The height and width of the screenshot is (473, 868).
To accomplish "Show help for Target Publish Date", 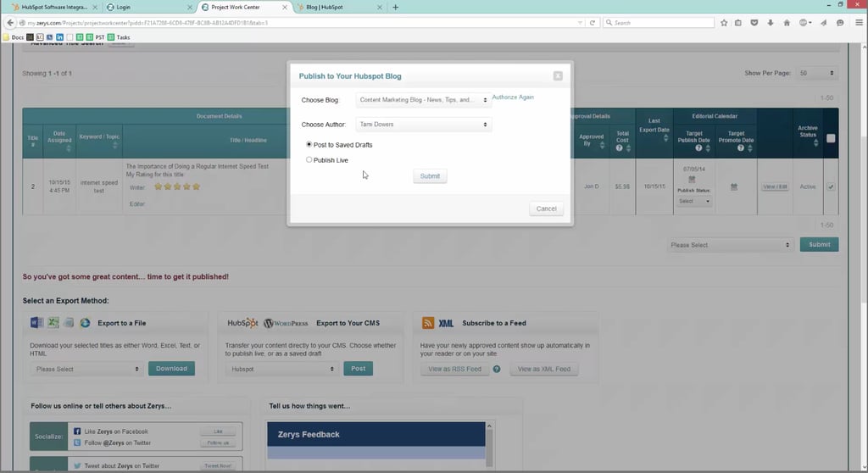I will click(698, 147).
